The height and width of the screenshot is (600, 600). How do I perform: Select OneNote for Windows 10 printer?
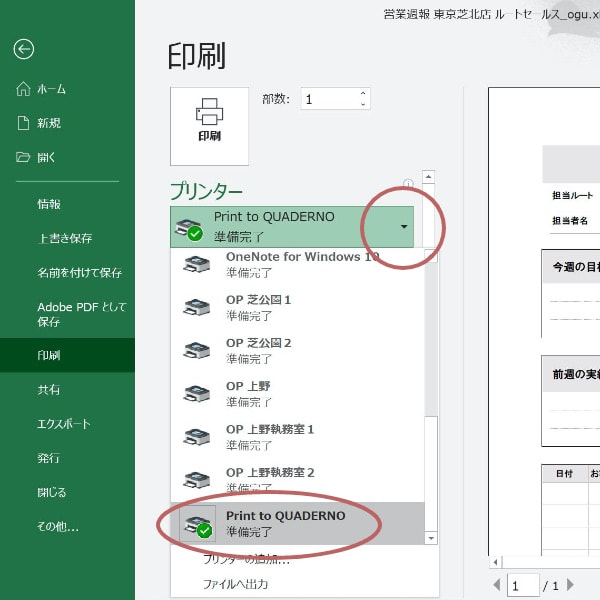[x=300, y=264]
